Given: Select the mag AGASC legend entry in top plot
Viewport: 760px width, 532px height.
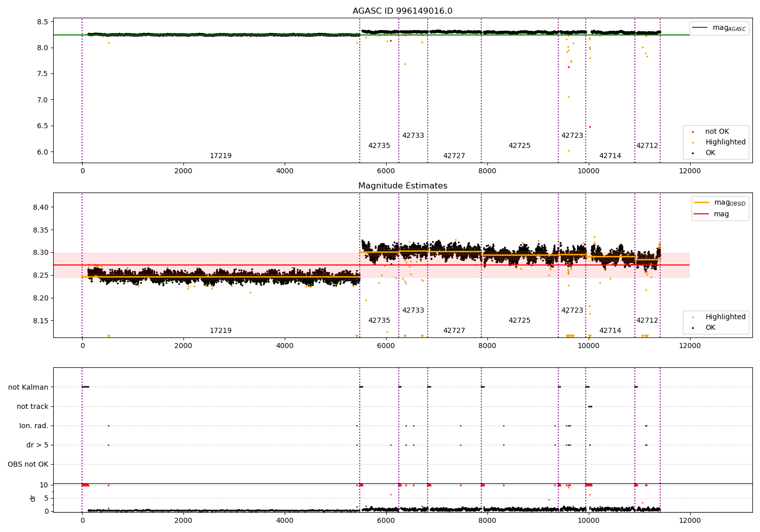Looking at the screenshot, I should [719, 28].
